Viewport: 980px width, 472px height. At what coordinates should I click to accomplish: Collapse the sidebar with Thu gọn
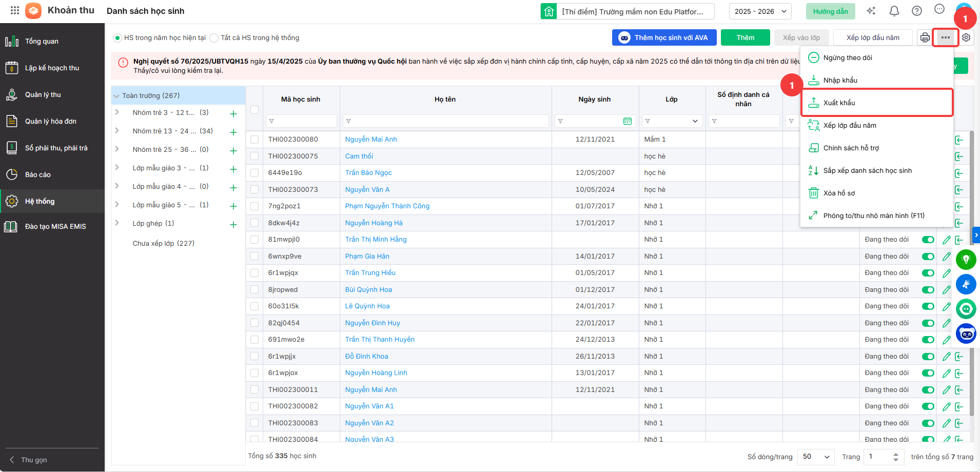(29, 460)
